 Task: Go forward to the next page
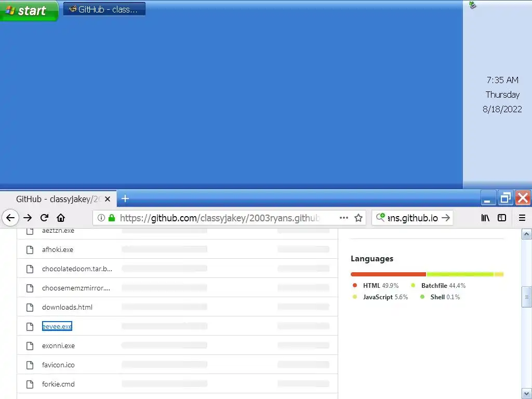point(28,218)
